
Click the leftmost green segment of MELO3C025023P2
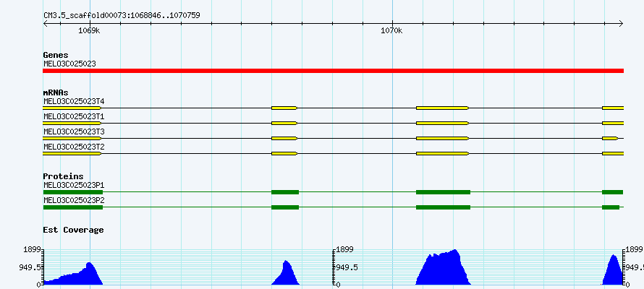72,207
